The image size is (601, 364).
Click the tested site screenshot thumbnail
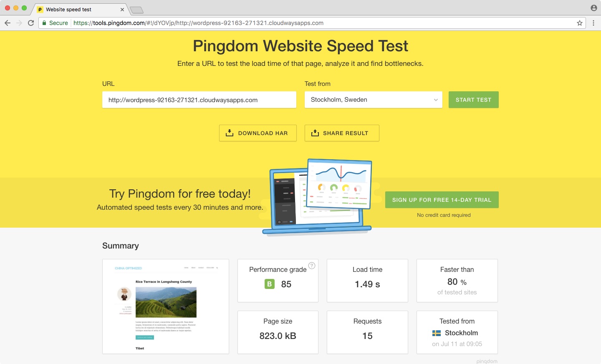point(166,306)
